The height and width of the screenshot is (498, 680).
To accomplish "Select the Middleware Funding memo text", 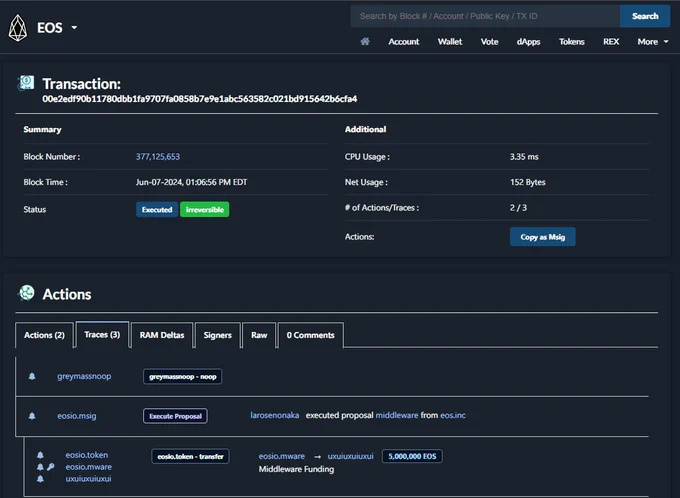I will click(297, 469).
